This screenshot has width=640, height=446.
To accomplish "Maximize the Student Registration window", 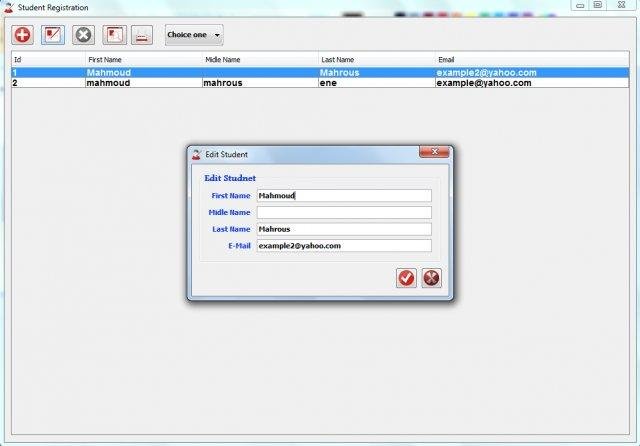I will pos(598,5).
